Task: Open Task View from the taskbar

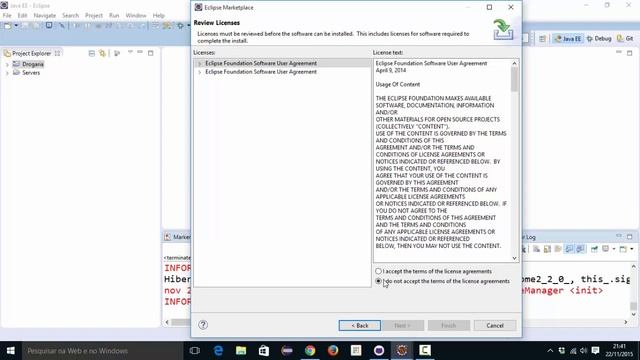Action: (x=195, y=351)
